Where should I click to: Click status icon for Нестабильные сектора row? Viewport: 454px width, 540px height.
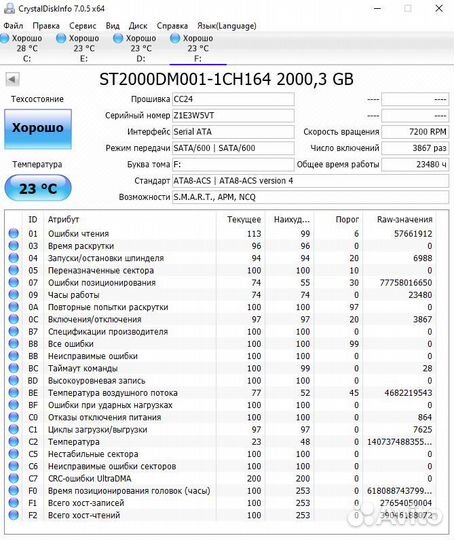(14, 454)
